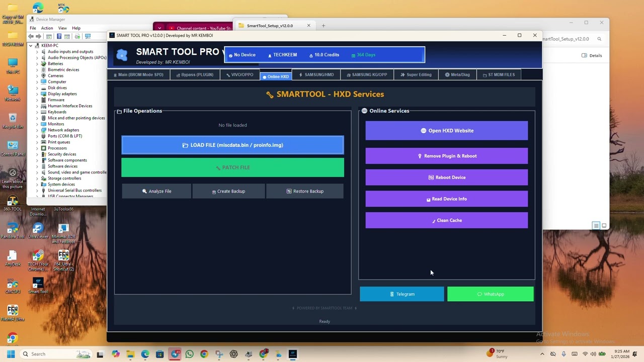Viewport: 644px width, 362px height.
Task: Select the Pandora Tool desktop icon
Action: pos(13,231)
